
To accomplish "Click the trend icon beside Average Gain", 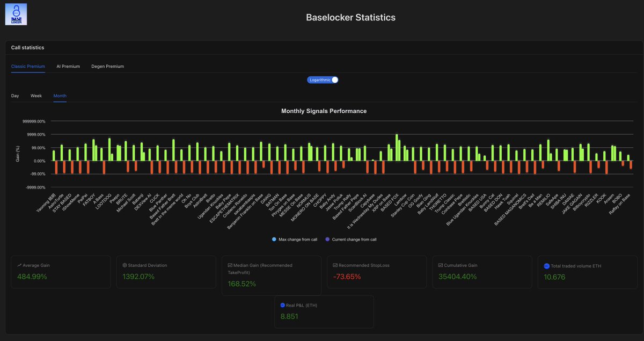I will (19, 265).
